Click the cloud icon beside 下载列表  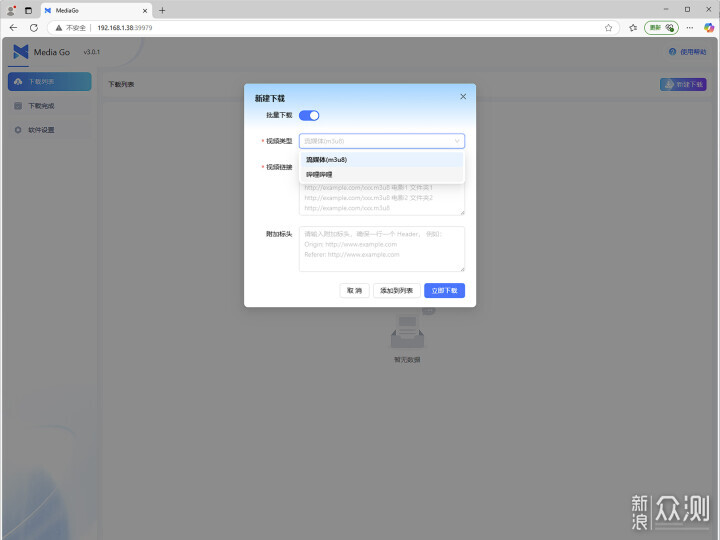pos(18,81)
